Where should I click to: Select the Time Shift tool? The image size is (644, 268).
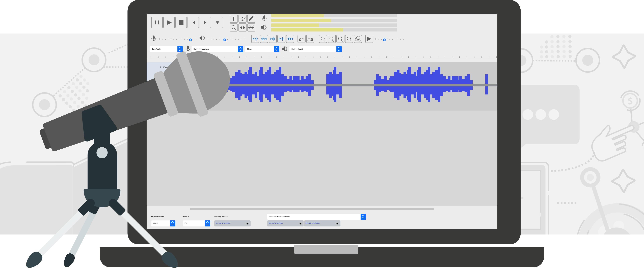tap(242, 28)
